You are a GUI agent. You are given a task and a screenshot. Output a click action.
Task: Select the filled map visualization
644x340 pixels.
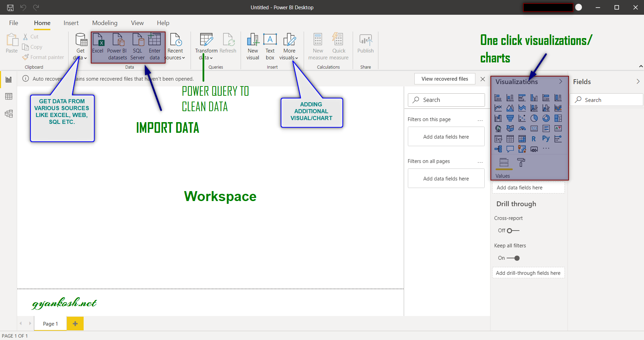click(510, 129)
